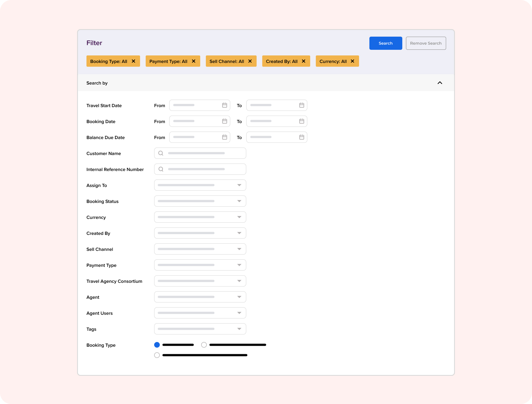Open Travel Start Date From calendar icon
The height and width of the screenshot is (404, 532).
(224, 105)
